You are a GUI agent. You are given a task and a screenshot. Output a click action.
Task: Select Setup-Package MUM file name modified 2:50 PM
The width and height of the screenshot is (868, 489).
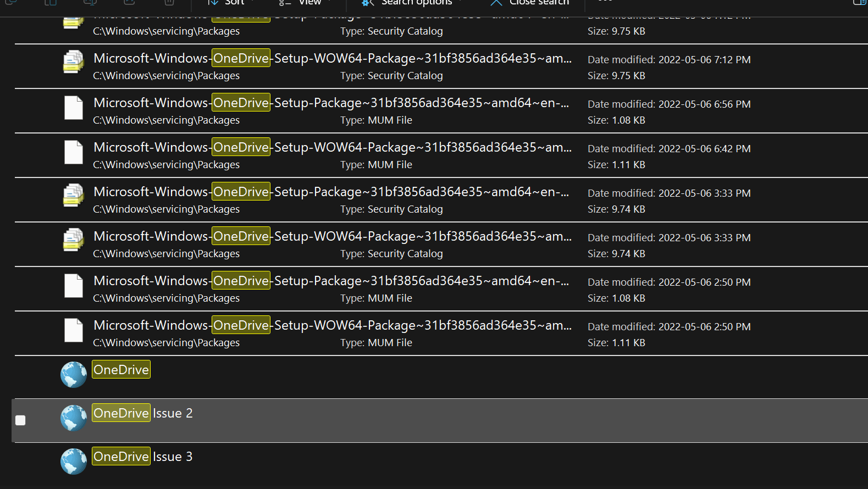click(x=331, y=281)
